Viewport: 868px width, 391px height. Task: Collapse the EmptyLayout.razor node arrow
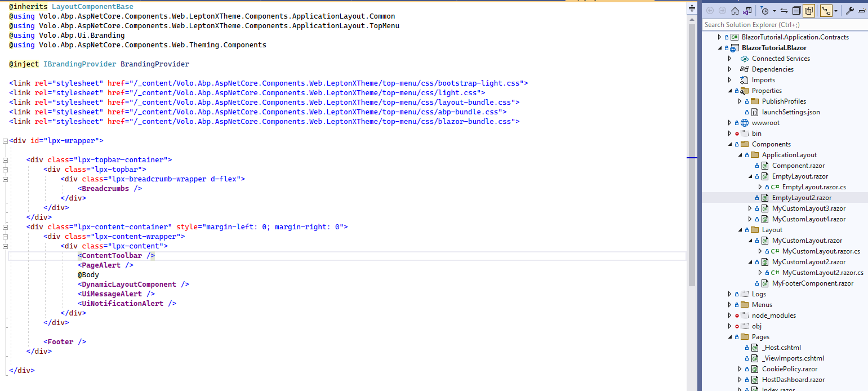point(750,176)
